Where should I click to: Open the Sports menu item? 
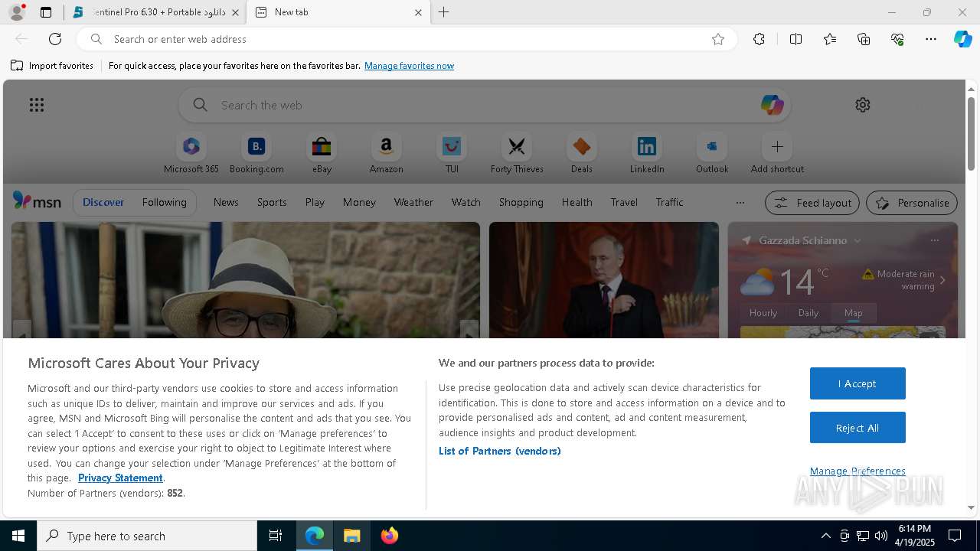[x=272, y=202]
